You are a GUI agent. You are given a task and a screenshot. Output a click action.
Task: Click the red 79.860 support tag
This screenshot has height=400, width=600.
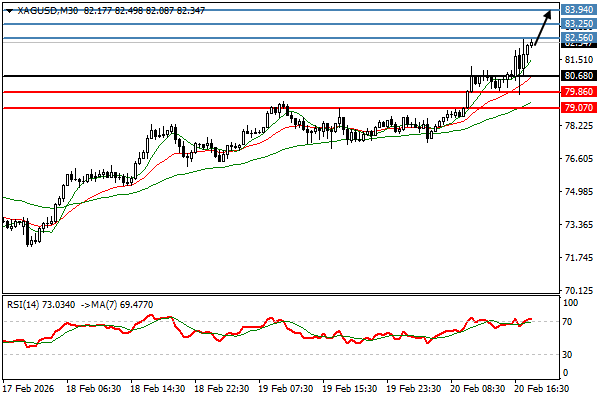click(578, 92)
